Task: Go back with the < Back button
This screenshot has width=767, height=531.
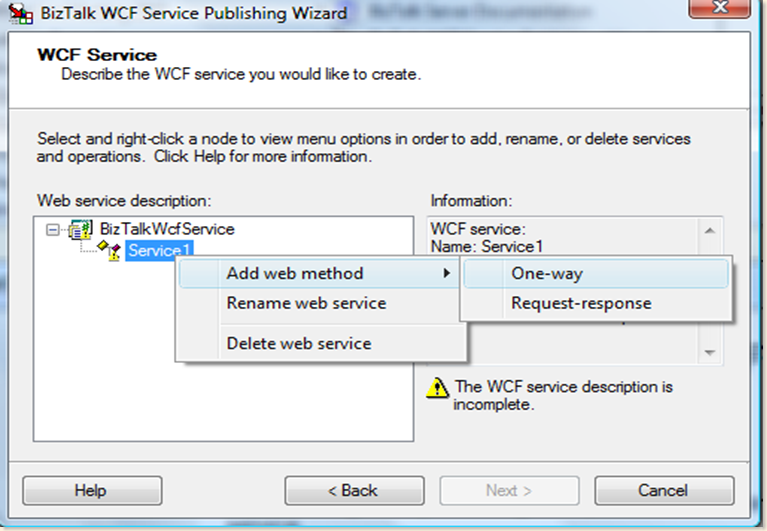Action: pyautogui.click(x=354, y=490)
